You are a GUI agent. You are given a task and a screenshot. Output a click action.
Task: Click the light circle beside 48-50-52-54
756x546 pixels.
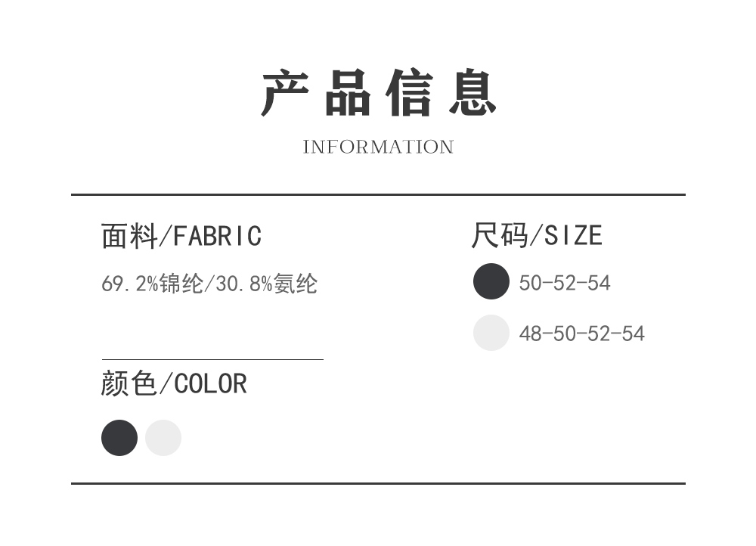point(491,333)
